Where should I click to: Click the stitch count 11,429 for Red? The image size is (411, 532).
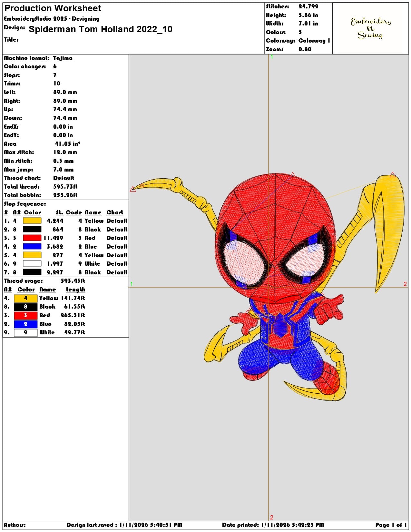coord(53,238)
